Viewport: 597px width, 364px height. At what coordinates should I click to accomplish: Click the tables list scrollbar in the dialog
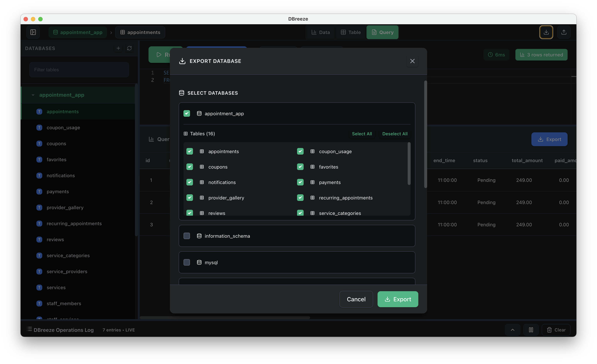[x=409, y=164]
